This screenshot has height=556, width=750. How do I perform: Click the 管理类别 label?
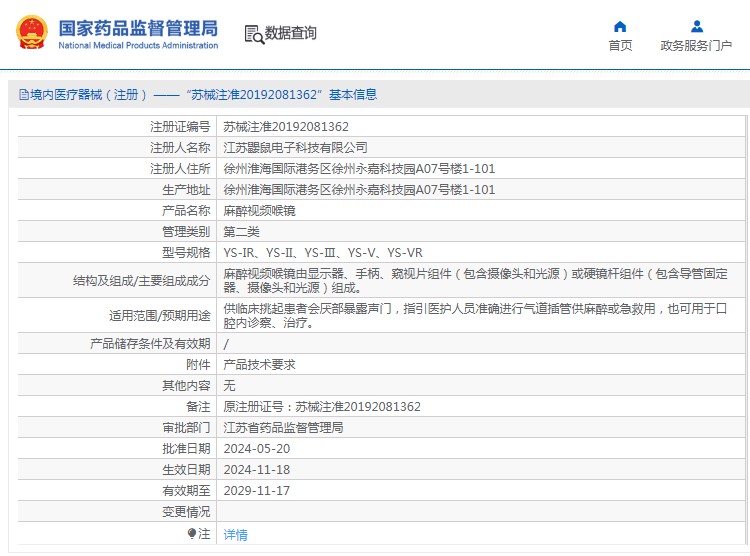coord(186,232)
